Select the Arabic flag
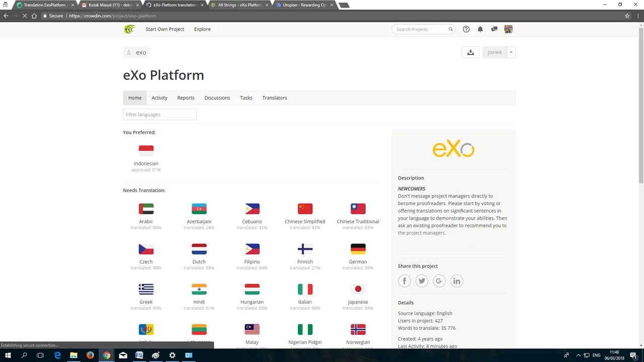Image resolution: width=644 pixels, height=362 pixels. [x=146, y=209]
